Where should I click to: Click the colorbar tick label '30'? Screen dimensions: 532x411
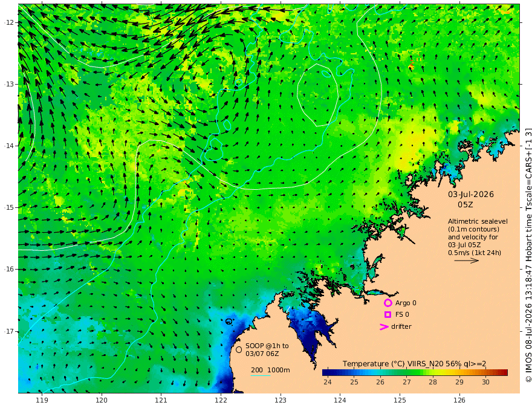click(x=485, y=382)
